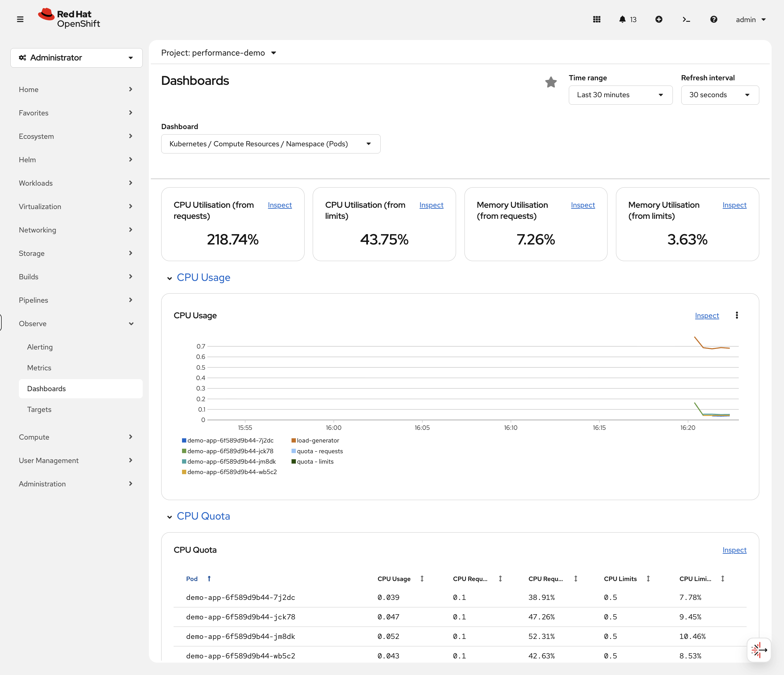Open the navigation hamburger menu
Image resolution: width=784 pixels, height=675 pixels.
[20, 19]
